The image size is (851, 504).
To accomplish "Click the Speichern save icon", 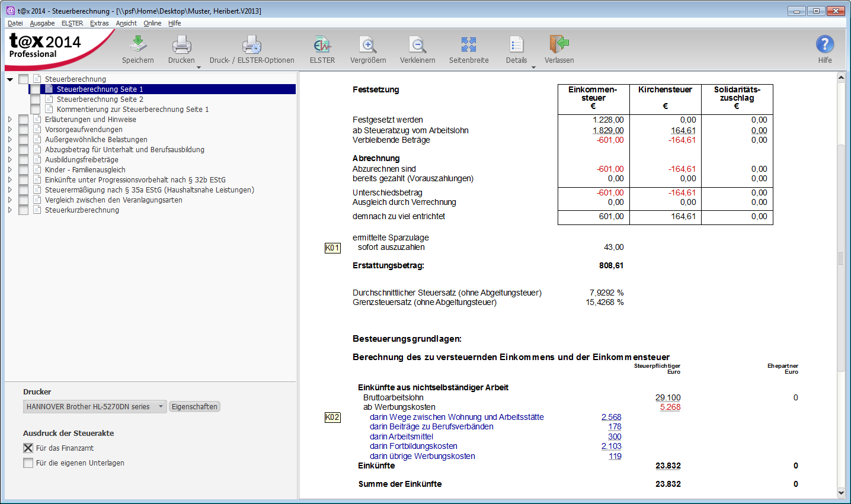I will [137, 44].
